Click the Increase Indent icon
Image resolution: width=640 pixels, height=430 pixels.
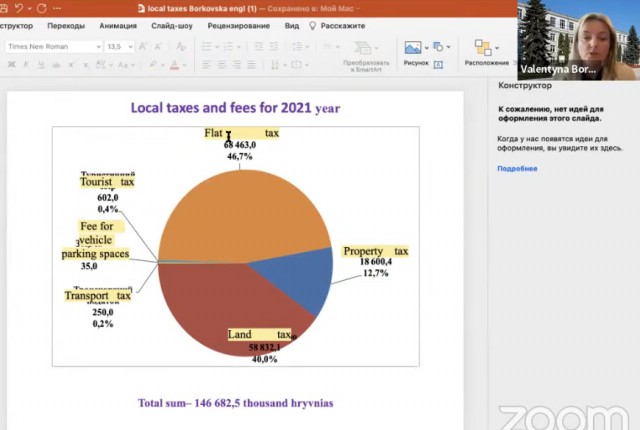point(274,47)
